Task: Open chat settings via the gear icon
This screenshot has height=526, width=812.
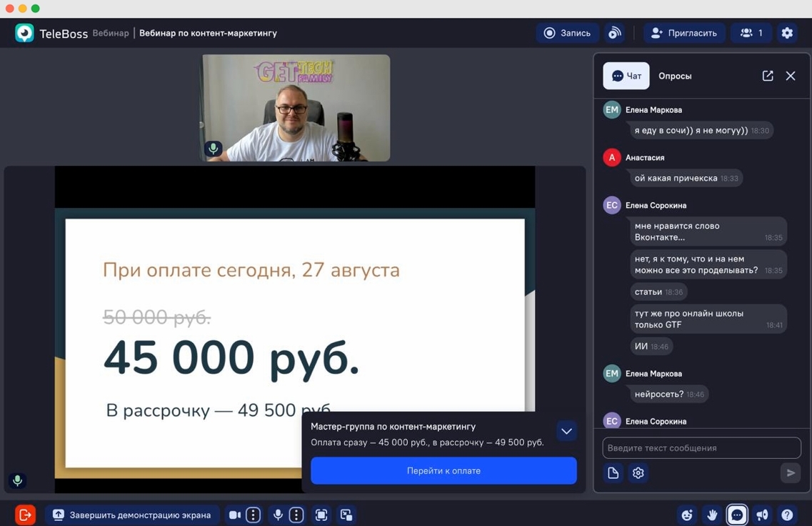Action: click(x=638, y=472)
